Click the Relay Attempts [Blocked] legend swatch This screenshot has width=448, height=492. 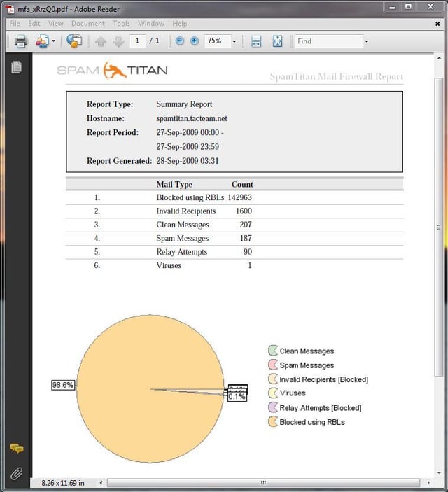273,407
